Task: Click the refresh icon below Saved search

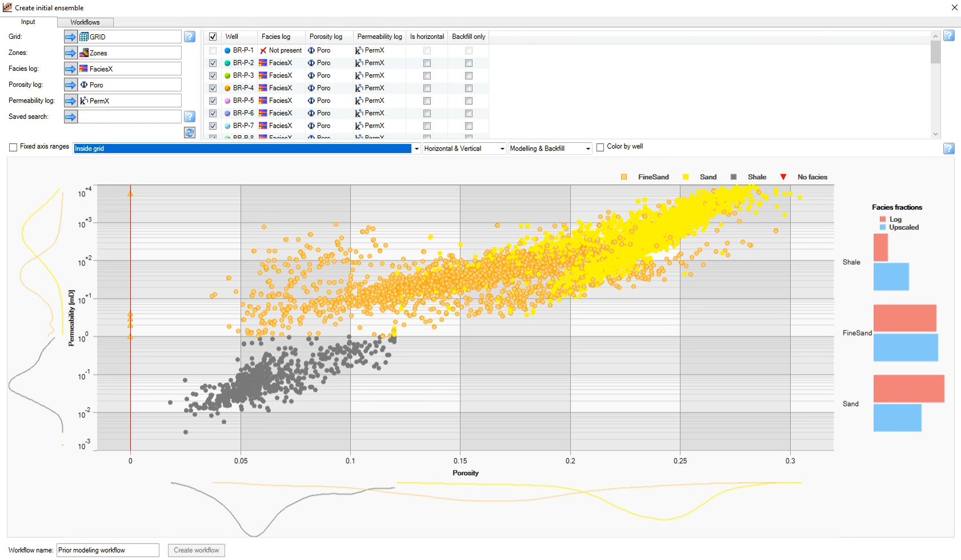Action: pos(190,132)
